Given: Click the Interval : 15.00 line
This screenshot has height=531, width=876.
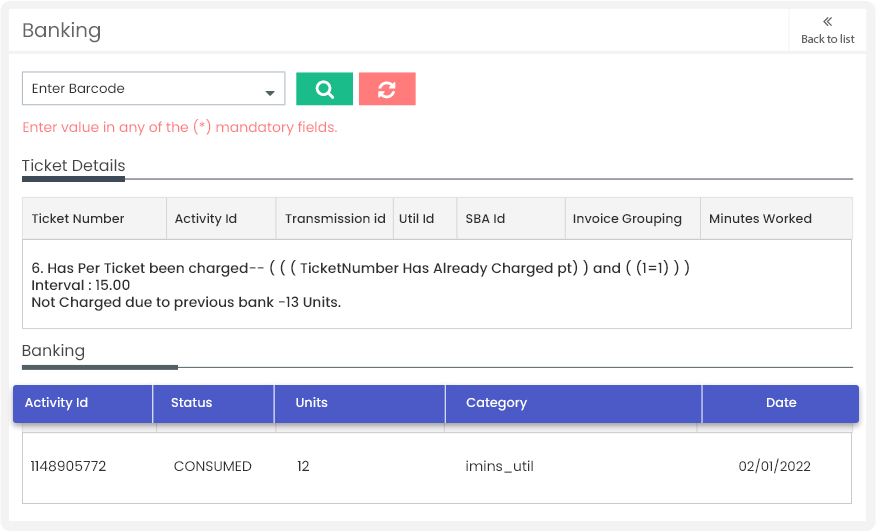Looking at the screenshot, I should (x=80, y=285).
